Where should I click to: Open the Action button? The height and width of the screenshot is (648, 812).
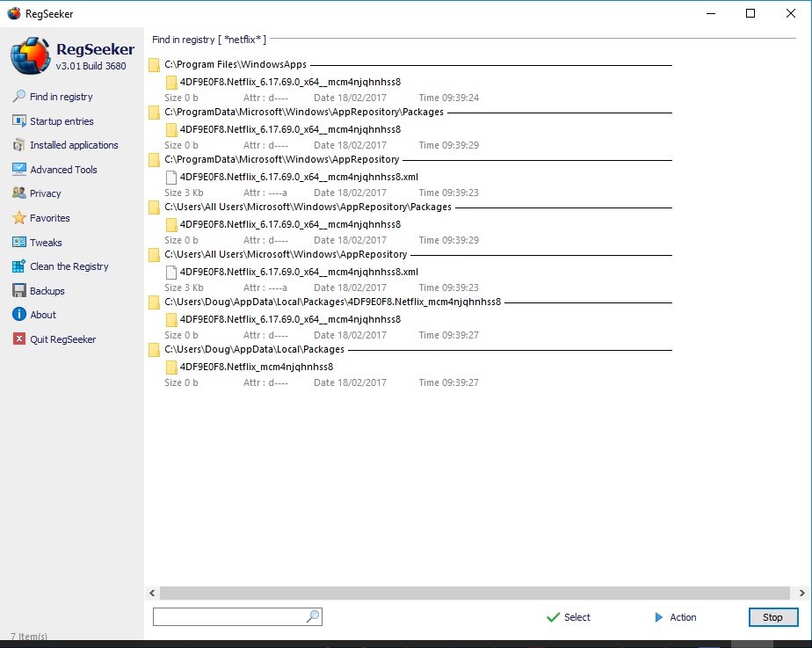675,617
